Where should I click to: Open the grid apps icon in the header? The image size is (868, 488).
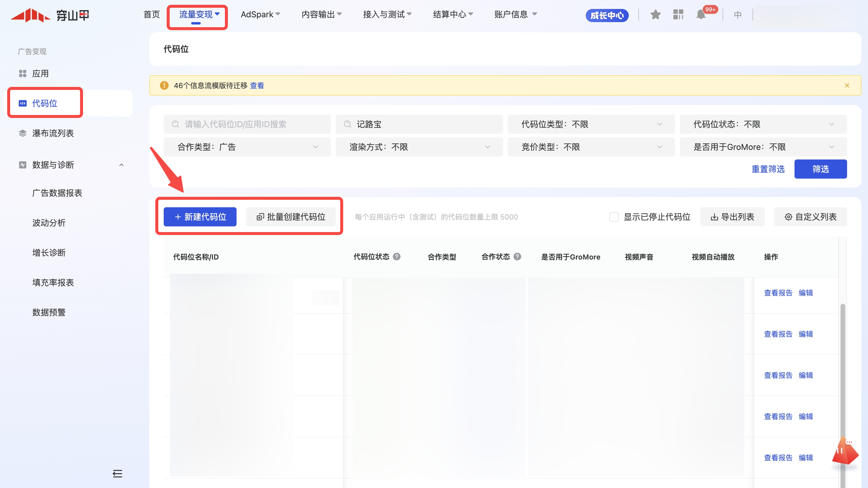pos(678,15)
